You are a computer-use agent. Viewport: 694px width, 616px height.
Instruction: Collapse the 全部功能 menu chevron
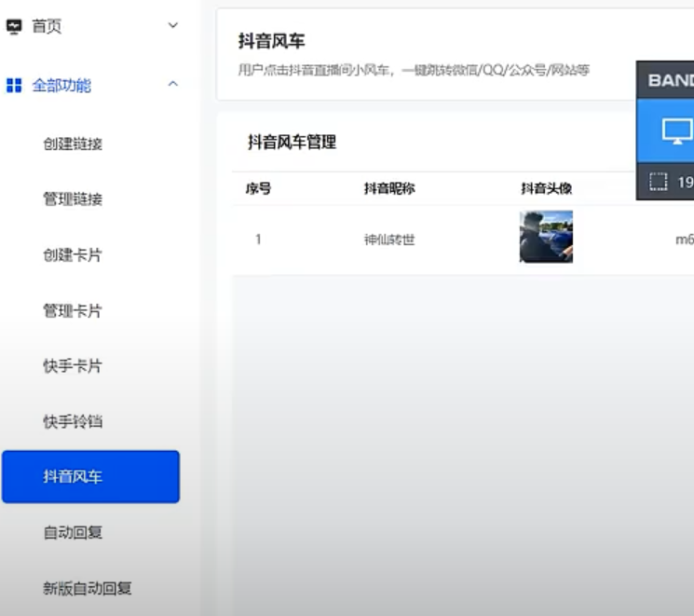pos(173,84)
